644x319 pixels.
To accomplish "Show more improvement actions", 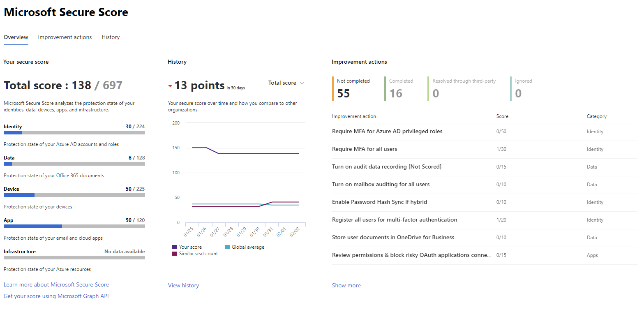I will [x=346, y=285].
